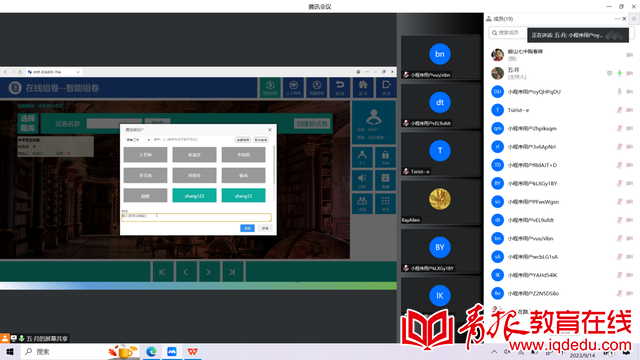Click the return arrow icon in the toolbar
This screenshot has width=640, height=360.
340,87
